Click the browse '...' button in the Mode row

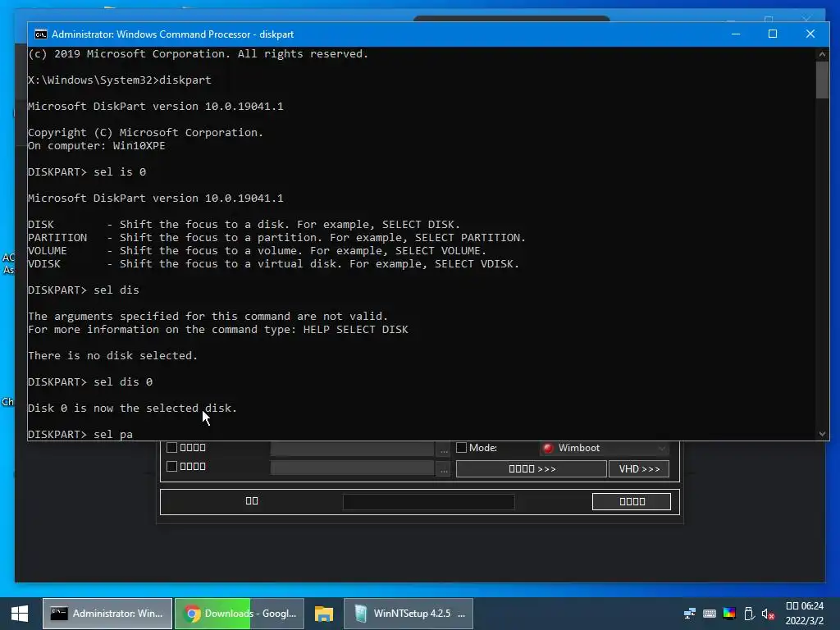tap(444, 449)
